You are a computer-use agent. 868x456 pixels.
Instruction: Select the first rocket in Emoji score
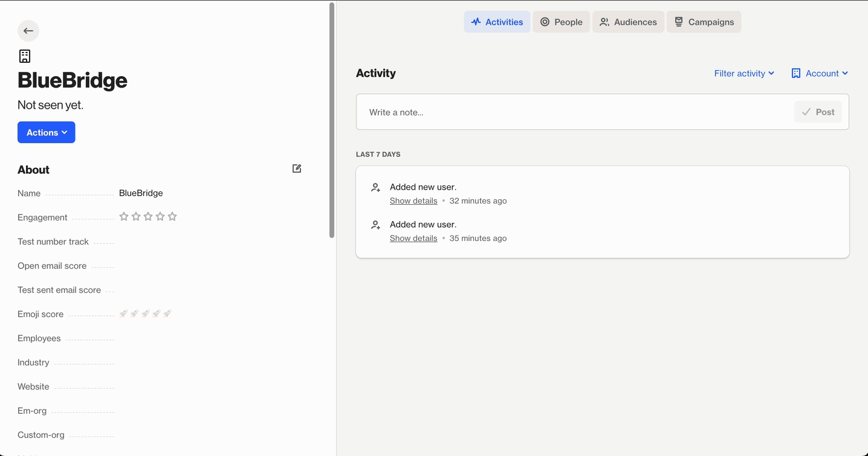coord(123,313)
